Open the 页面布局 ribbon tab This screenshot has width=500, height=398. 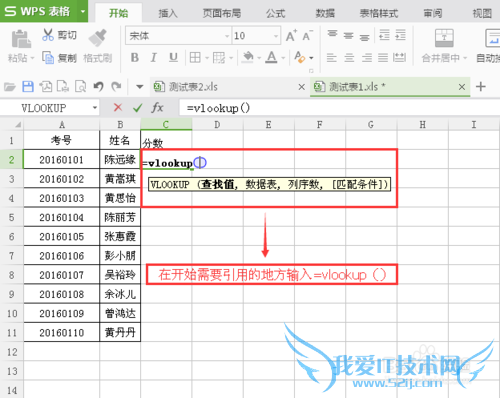(x=222, y=13)
